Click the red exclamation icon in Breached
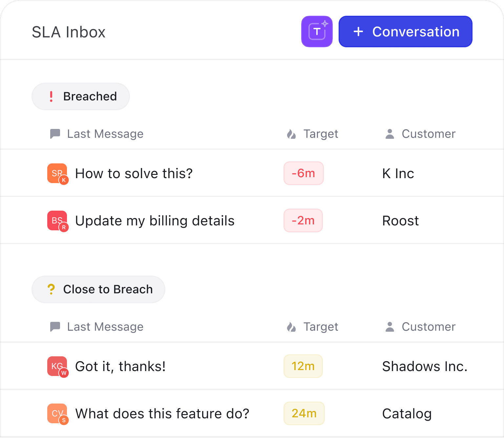The image size is (504, 438). pos(51,96)
